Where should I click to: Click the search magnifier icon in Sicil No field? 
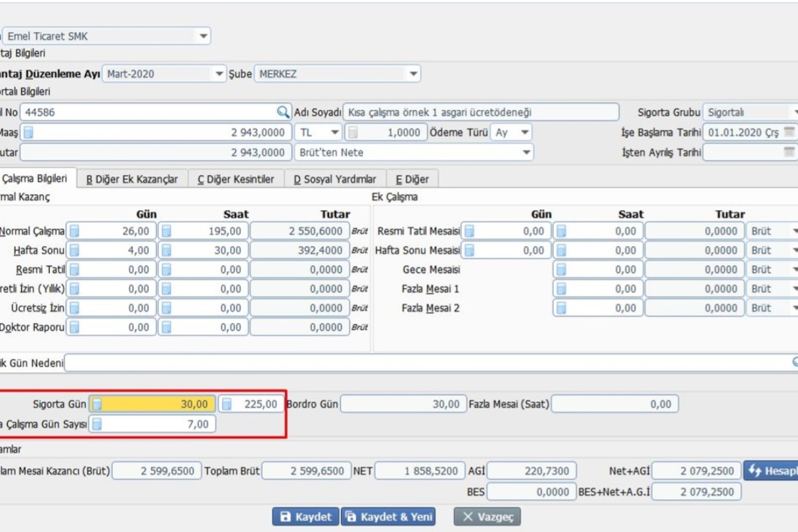coord(283,112)
